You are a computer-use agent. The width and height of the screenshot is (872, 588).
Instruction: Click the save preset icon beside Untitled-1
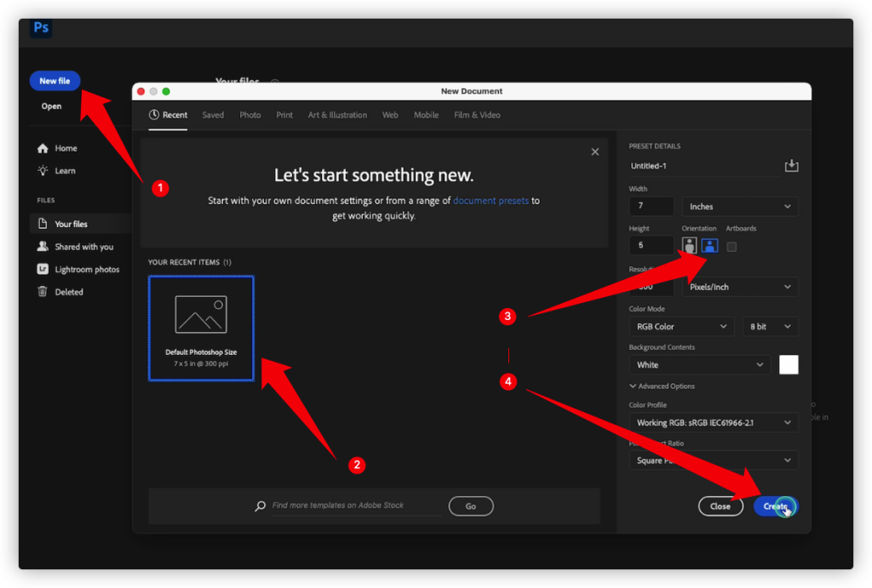(x=791, y=166)
